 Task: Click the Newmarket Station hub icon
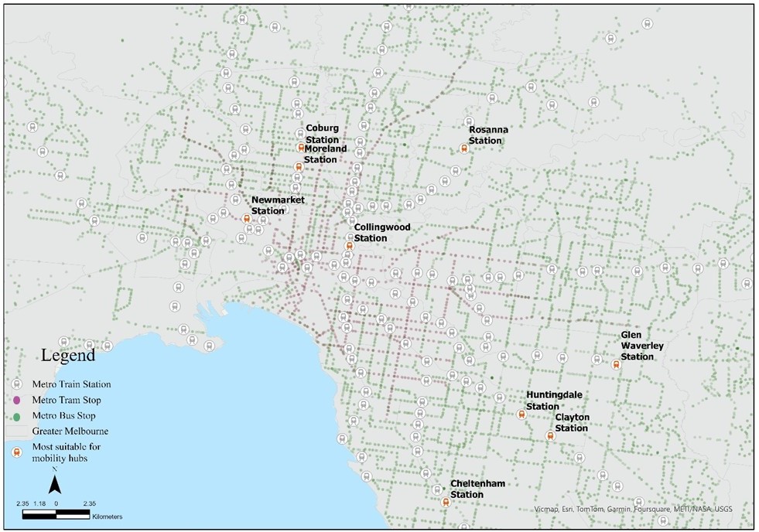[x=246, y=219]
